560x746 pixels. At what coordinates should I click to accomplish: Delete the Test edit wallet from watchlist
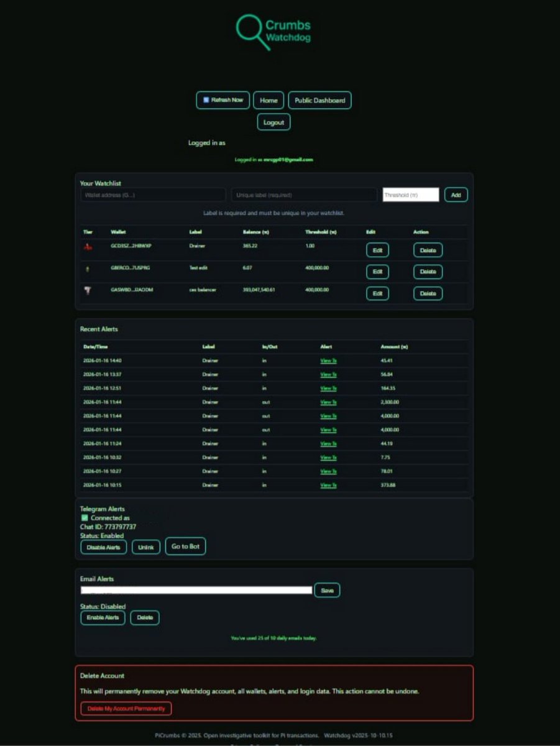pyautogui.click(x=428, y=272)
